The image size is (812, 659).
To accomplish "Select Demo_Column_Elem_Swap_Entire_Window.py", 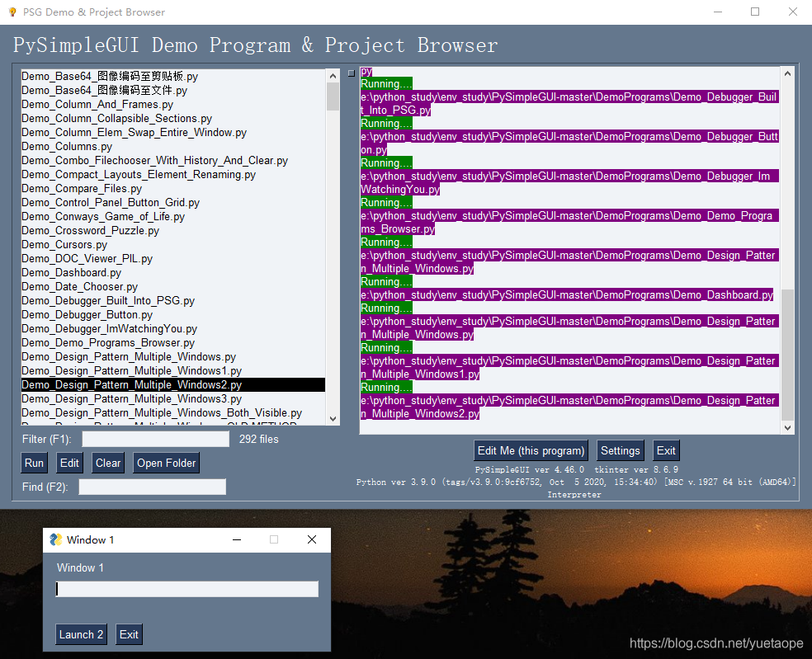I will point(173,132).
